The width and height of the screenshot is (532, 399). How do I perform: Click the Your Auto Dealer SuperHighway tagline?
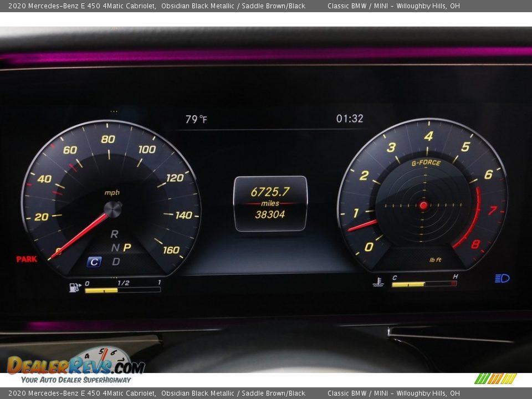tap(76, 380)
